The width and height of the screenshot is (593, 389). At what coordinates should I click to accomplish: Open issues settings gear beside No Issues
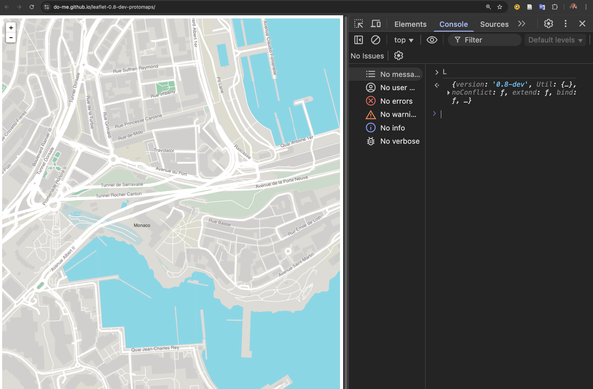[398, 56]
